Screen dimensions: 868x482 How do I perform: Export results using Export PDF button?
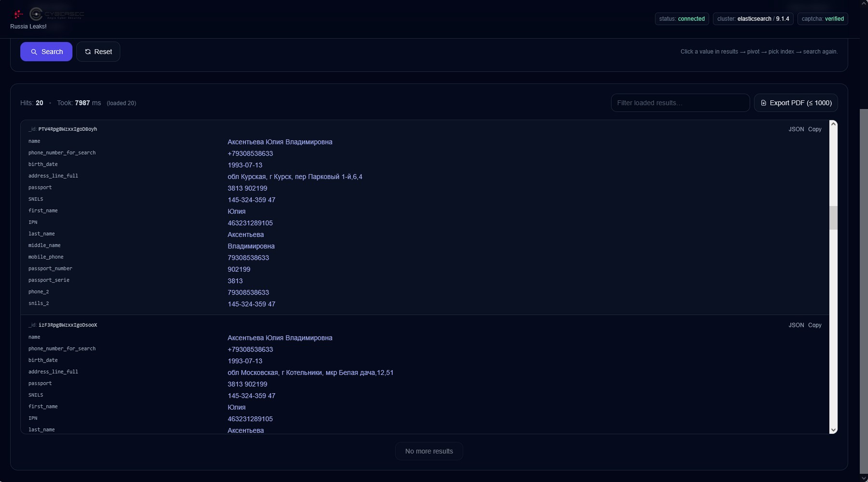tap(796, 103)
